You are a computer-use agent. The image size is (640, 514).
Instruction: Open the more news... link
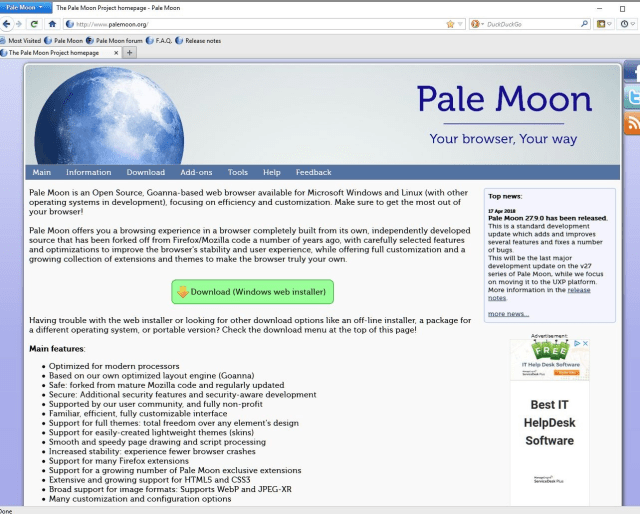point(509,314)
